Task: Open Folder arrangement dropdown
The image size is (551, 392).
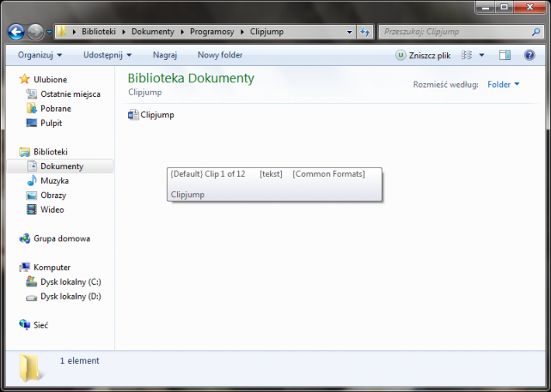Action: click(503, 85)
